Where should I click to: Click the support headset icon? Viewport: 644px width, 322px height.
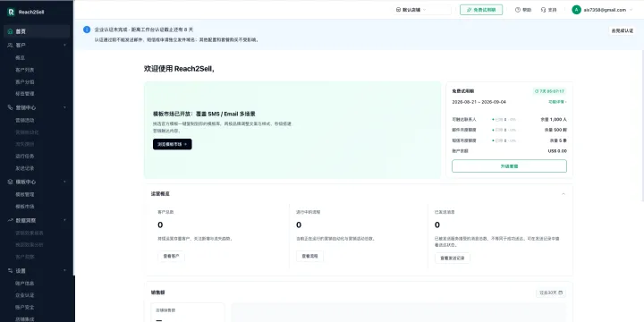click(x=544, y=10)
